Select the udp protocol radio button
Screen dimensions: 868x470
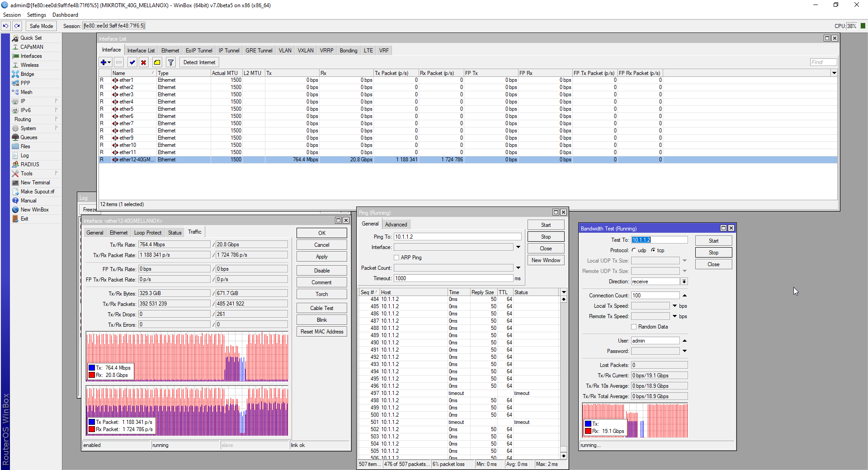634,250
